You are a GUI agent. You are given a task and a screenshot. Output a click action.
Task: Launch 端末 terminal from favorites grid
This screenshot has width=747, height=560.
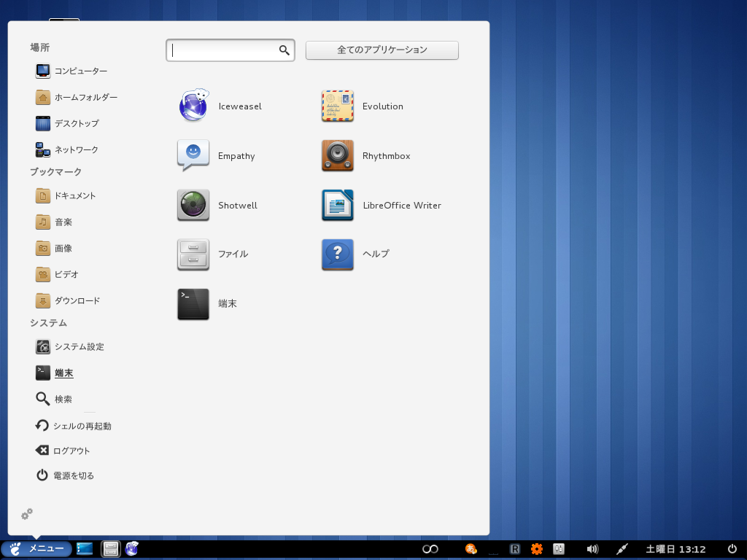coord(193,304)
